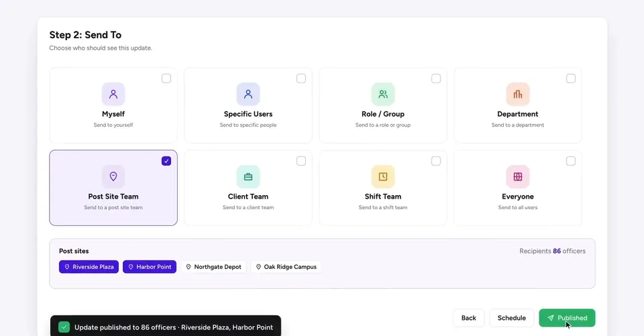The image size is (644, 336).
Task: Check the Myself checkbox
Action: (x=166, y=78)
